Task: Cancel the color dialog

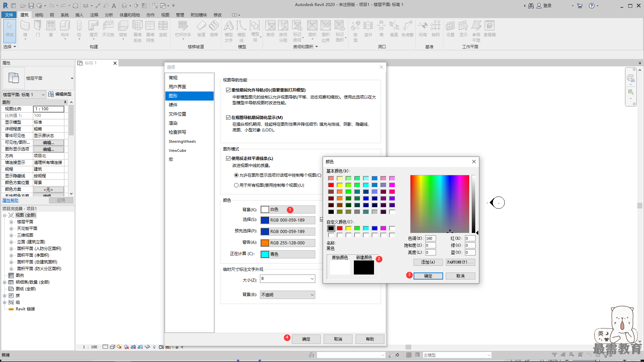Action: tap(460, 276)
